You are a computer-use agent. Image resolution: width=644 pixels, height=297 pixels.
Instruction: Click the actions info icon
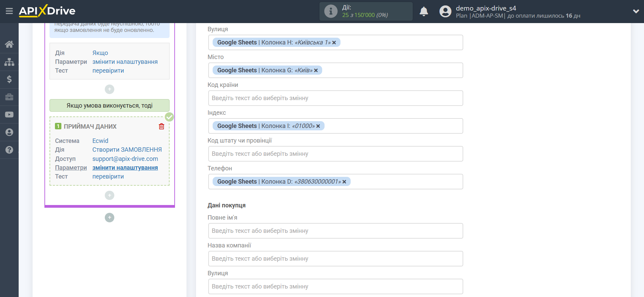[331, 11]
